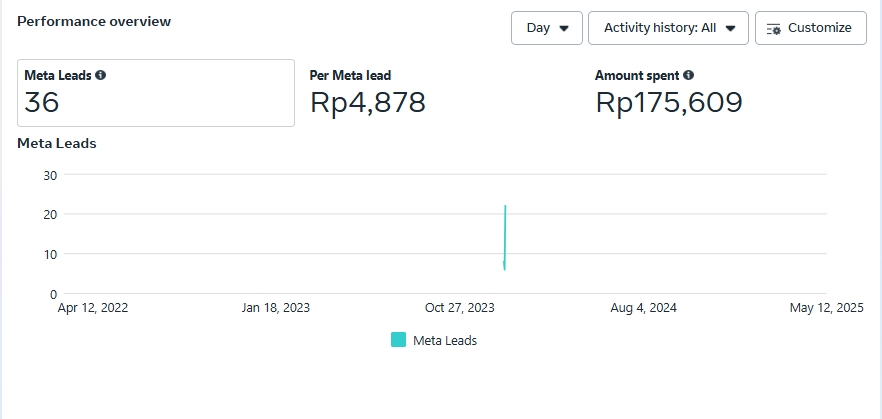This screenshot has width=882, height=419.
Task: Click the Jan 18, 2023 axis label
Action: [276, 308]
